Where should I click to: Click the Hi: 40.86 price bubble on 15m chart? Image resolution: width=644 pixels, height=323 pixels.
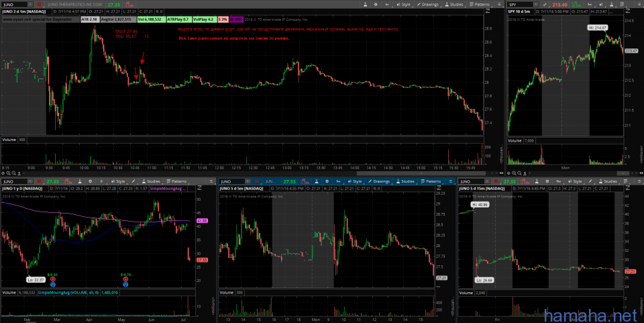pos(479,204)
